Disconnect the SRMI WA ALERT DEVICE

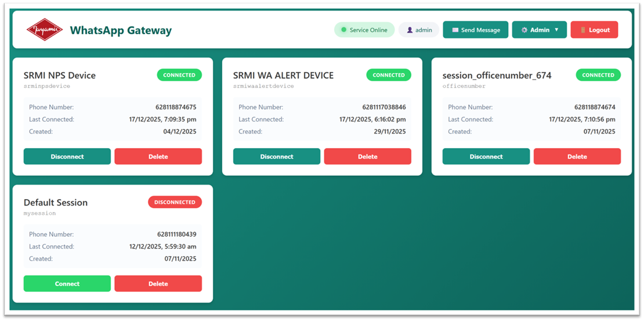click(x=277, y=157)
